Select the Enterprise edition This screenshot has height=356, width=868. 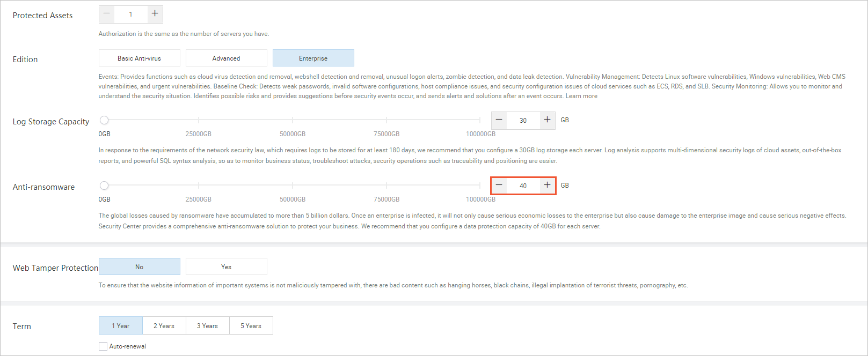click(313, 58)
